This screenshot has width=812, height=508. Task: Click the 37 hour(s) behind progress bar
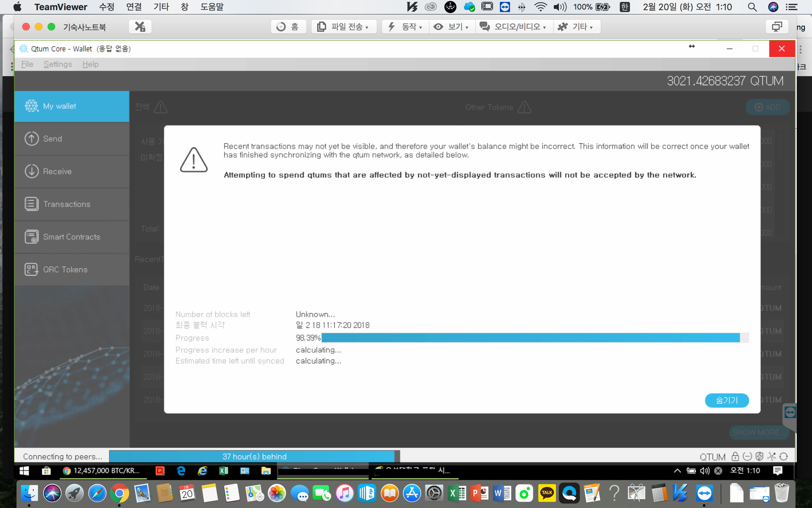tap(254, 456)
